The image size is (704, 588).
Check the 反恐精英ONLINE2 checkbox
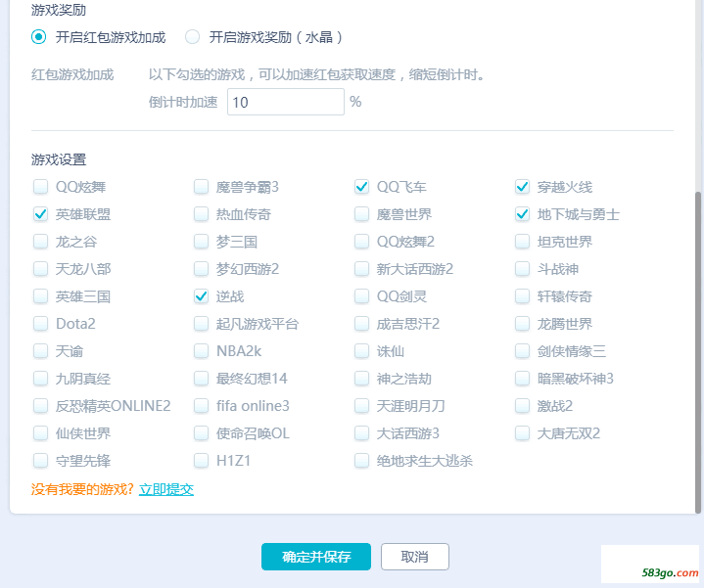41,406
